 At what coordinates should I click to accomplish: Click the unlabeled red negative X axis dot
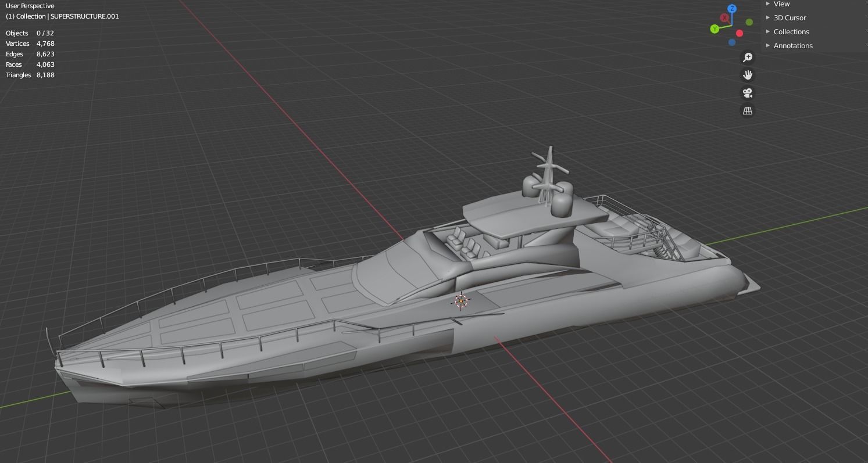coord(740,33)
